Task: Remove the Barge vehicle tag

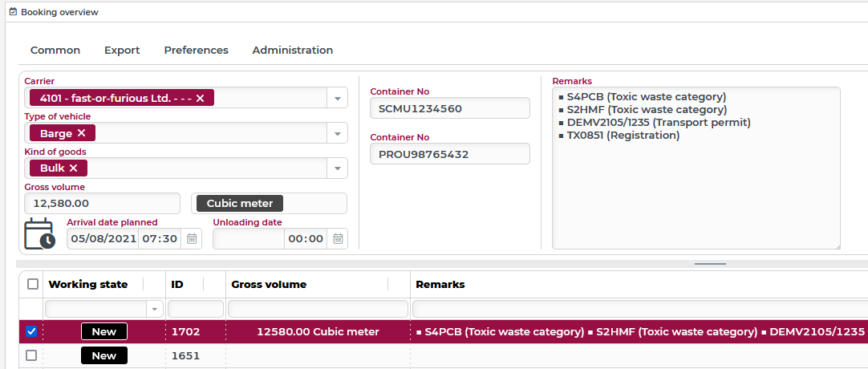Action: (81, 133)
